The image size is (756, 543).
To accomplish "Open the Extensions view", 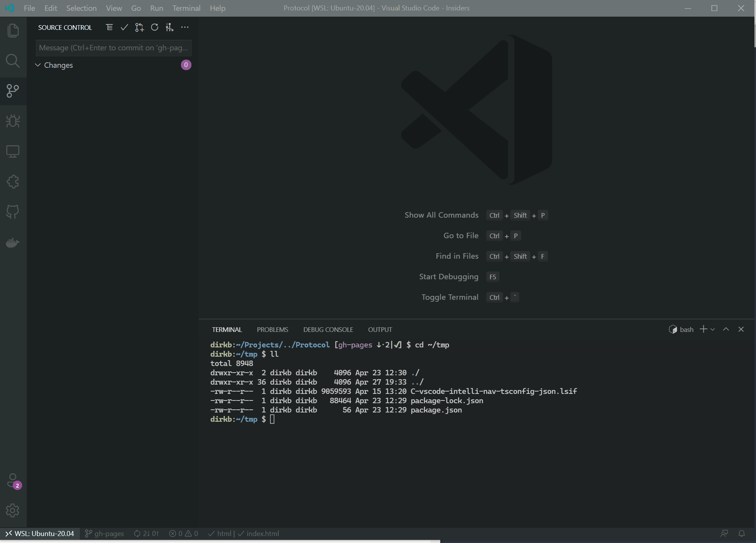I will pos(13,181).
